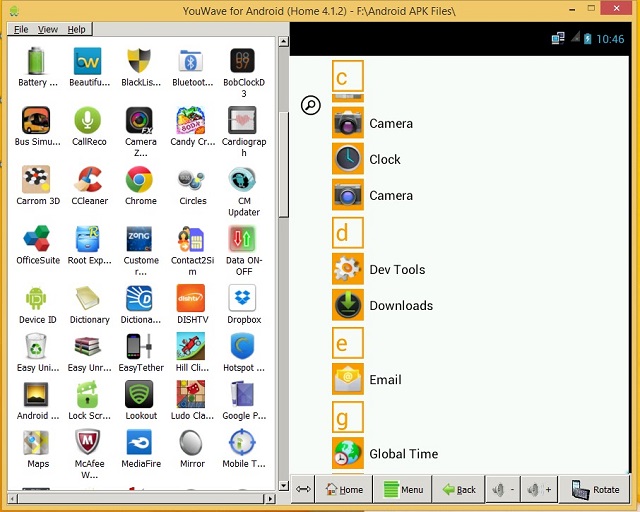Click the Android search magnifier icon
Screen dimensions: 640x512
pos(311,105)
